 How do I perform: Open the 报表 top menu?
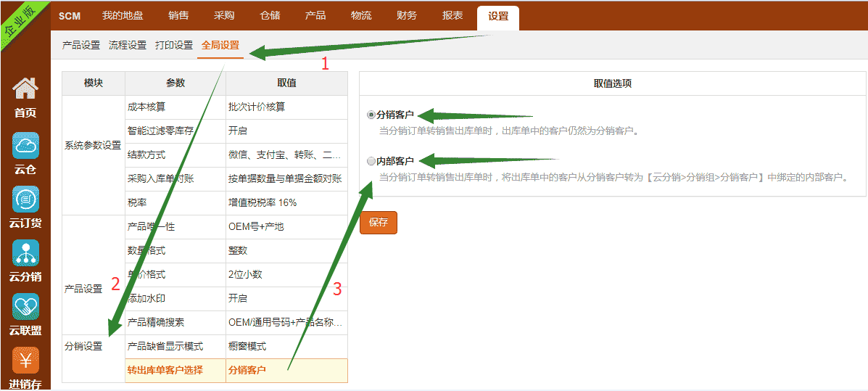(452, 15)
